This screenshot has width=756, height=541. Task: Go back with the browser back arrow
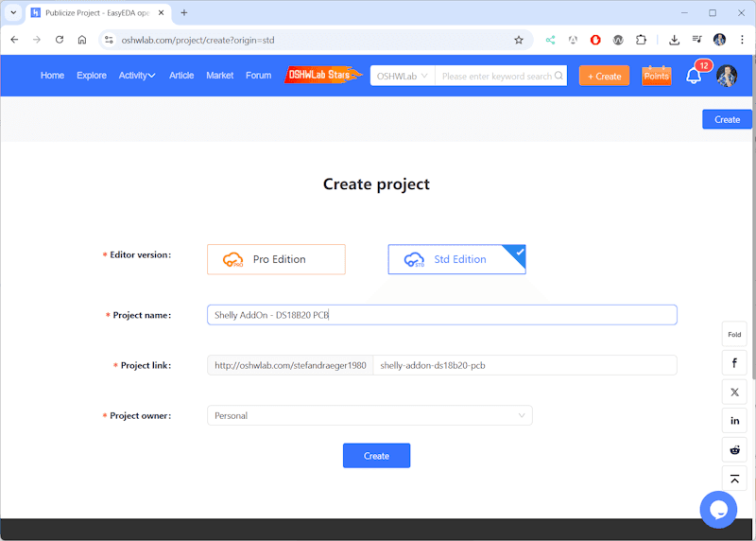click(14, 40)
